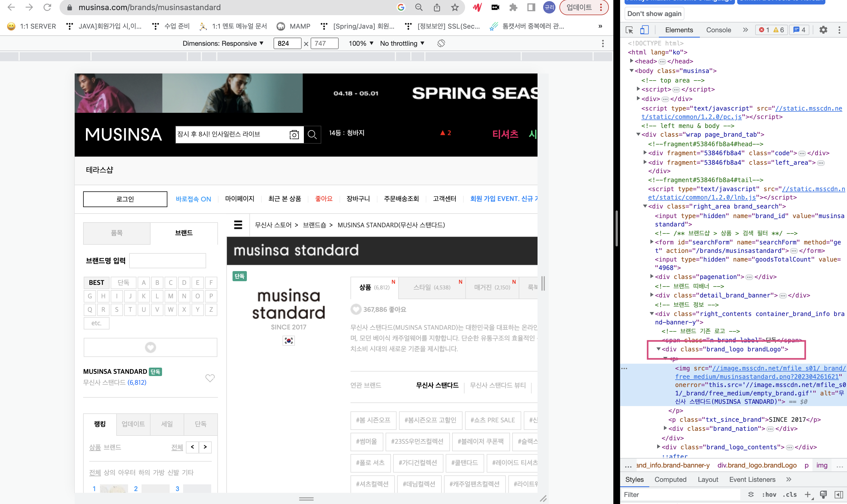Click the viewport width field showing 824
The width and height of the screenshot is (847, 504).
click(x=287, y=43)
